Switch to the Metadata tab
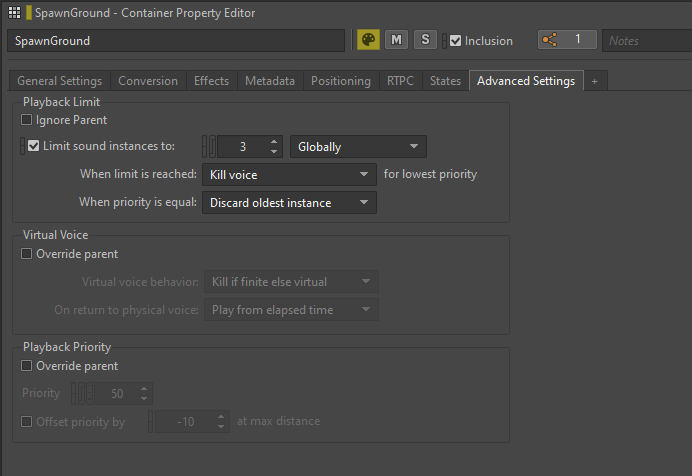The height and width of the screenshot is (476, 692). coord(270,81)
